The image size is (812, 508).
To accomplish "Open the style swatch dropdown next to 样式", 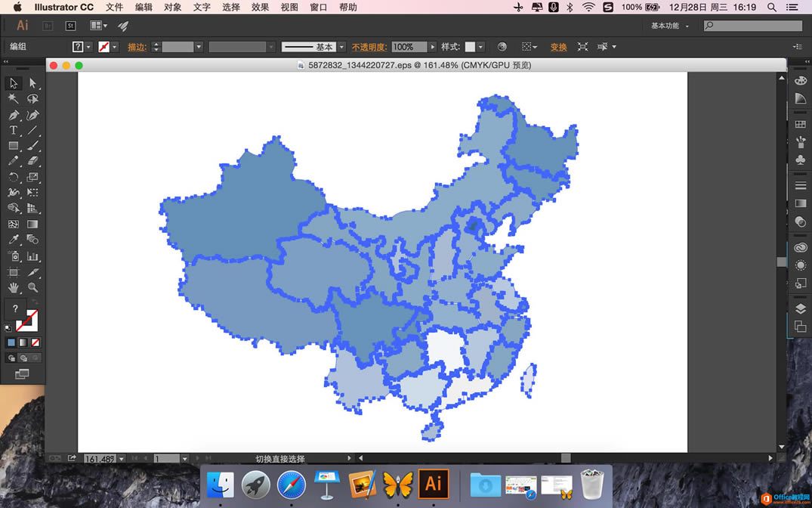I will tap(474, 47).
